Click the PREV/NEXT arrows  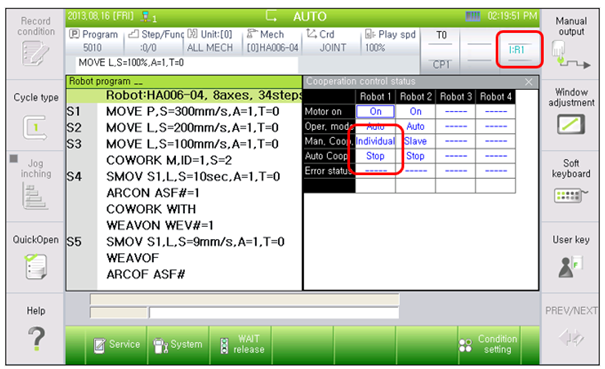571,337
